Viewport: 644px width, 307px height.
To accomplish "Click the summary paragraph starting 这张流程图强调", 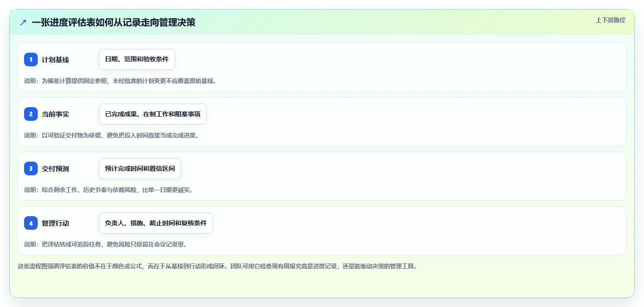I will (x=217, y=266).
